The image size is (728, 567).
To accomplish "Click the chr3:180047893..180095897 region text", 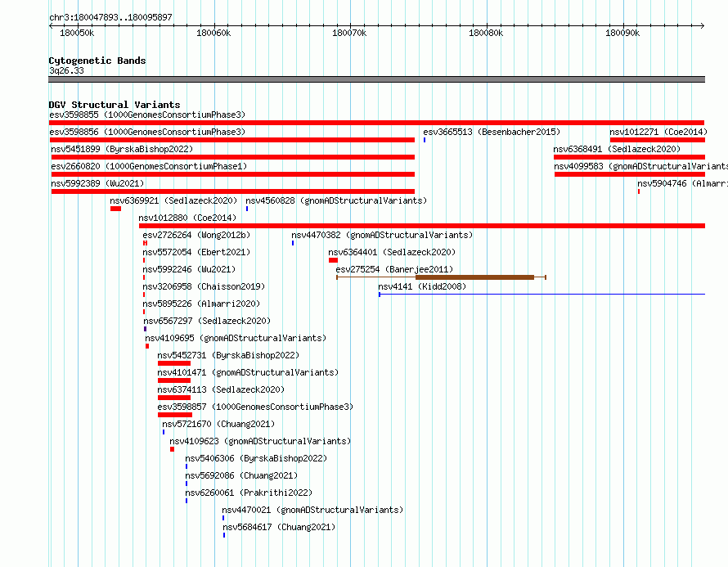I will [x=110, y=17].
